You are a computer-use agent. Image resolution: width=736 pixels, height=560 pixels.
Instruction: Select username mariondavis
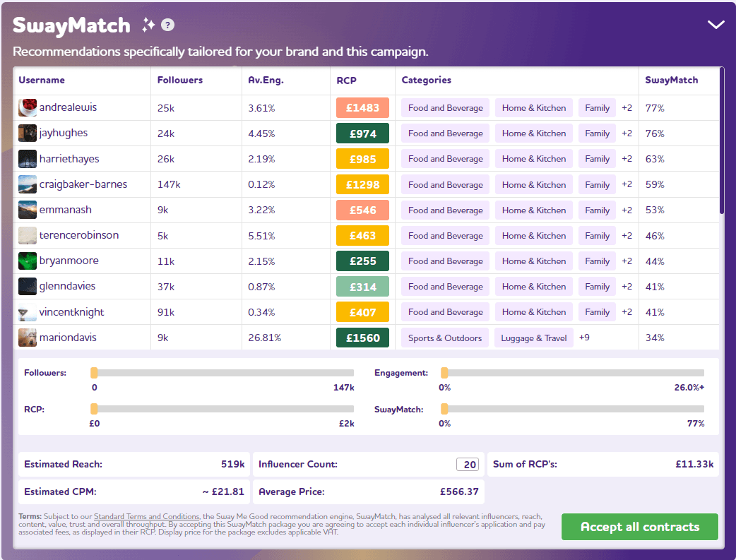pos(68,338)
